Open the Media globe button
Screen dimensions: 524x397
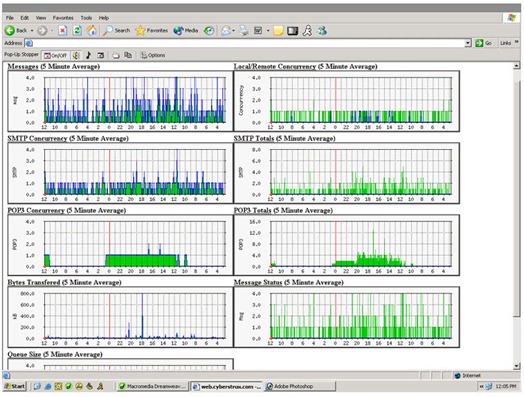(x=185, y=31)
